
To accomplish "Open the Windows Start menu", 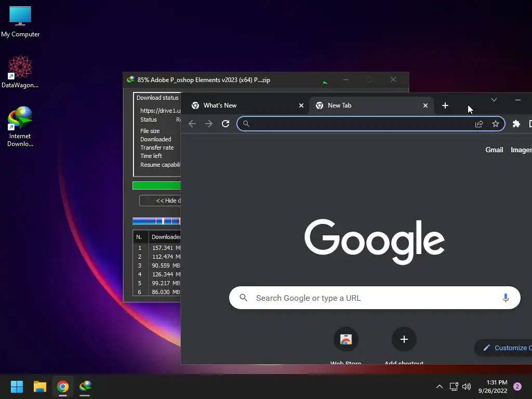I will pos(17,387).
